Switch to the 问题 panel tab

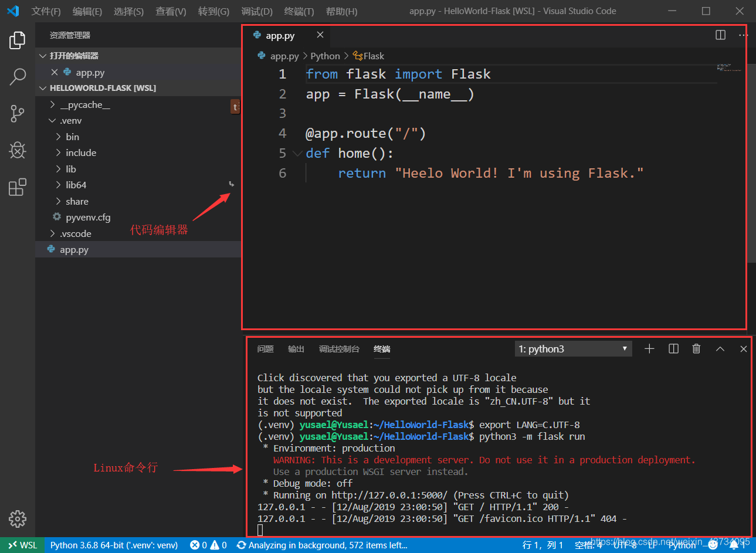tap(266, 349)
